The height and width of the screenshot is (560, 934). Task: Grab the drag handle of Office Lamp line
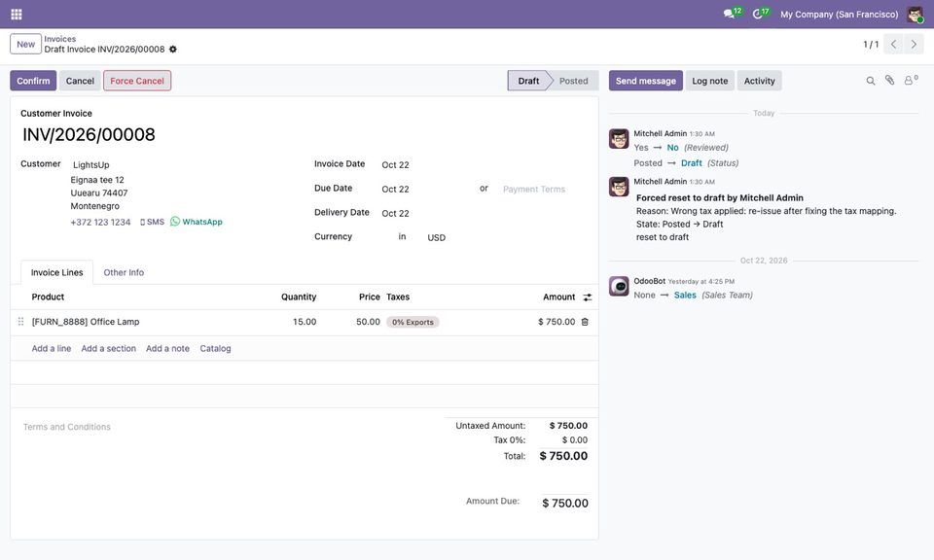click(x=20, y=322)
